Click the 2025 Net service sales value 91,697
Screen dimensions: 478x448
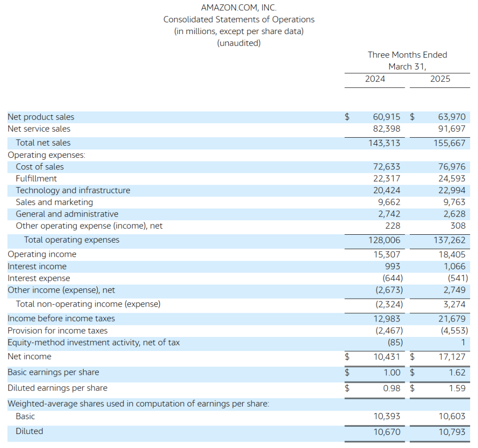[452, 129]
